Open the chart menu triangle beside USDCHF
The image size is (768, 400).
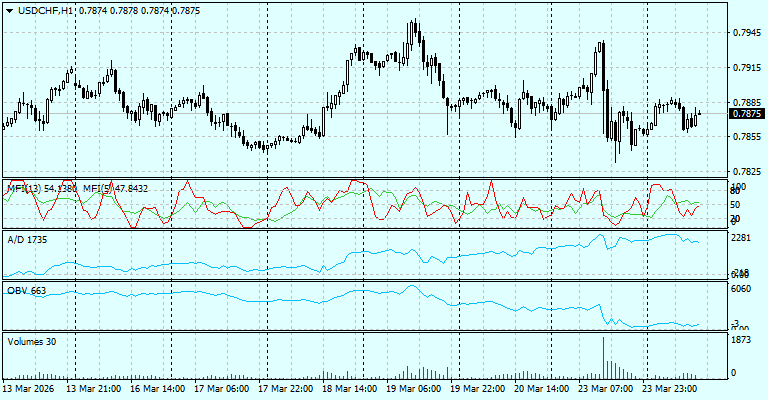click(9, 11)
